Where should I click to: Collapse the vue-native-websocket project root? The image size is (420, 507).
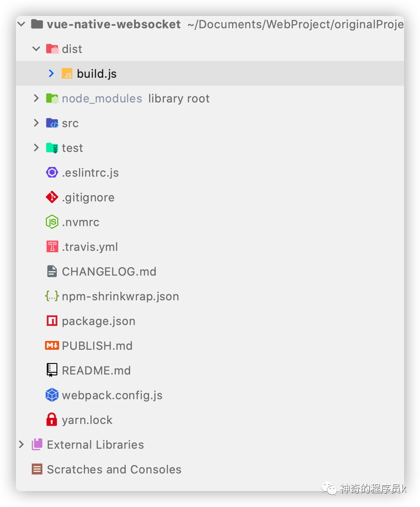coord(21,24)
